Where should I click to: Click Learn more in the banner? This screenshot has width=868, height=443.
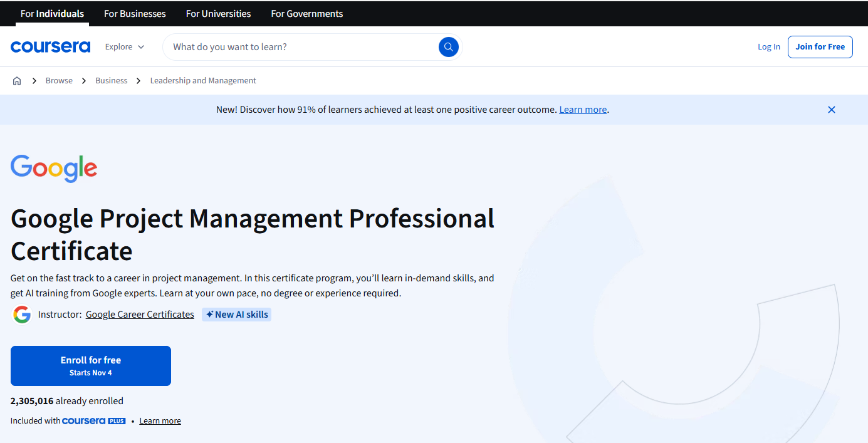click(582, 109)
